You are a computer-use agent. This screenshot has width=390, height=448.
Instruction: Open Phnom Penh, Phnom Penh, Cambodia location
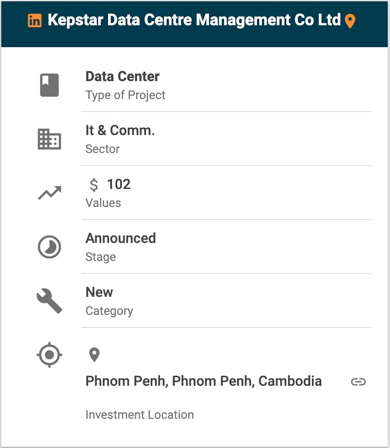tap(204, 381)
